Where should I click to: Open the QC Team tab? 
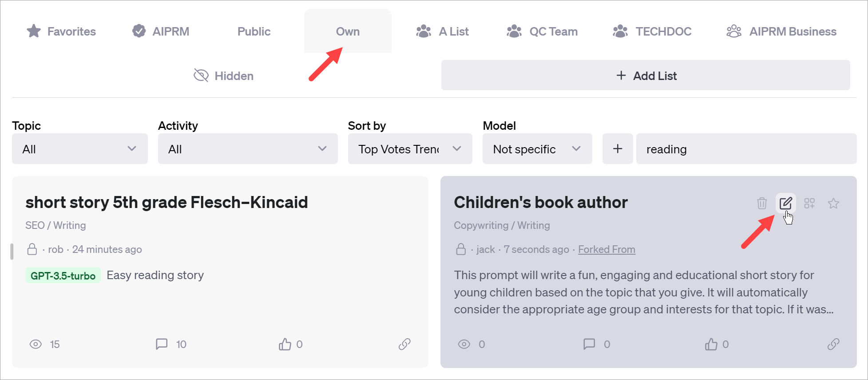[x=542, y=32]
